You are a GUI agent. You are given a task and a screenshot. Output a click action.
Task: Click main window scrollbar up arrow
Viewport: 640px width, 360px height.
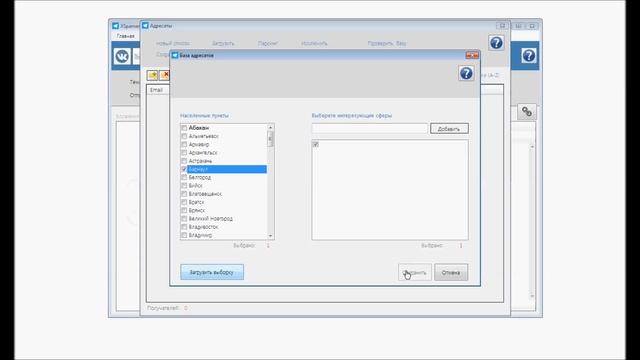pyautogui.click(x=532, y=146)
